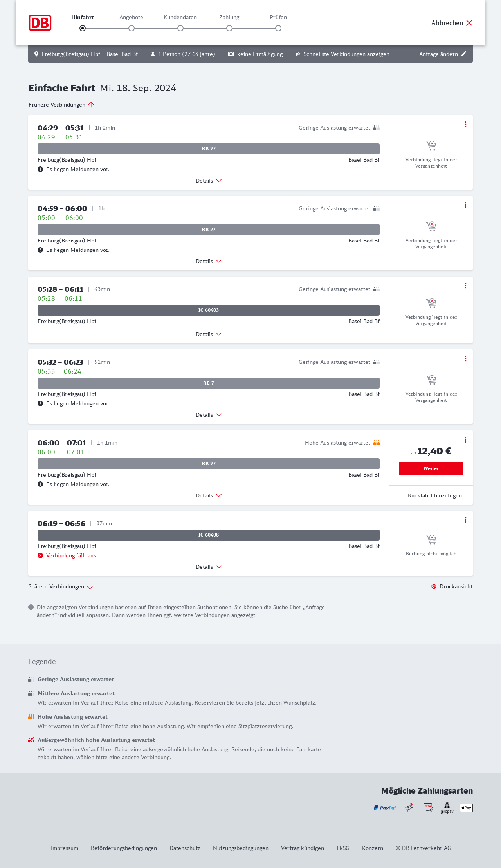Image resolution: width=501 pixels, height=868 pixels.
Task: Open three-dot menu for 06:00 – 07:01 connection
Action: [x=465, y=440]
